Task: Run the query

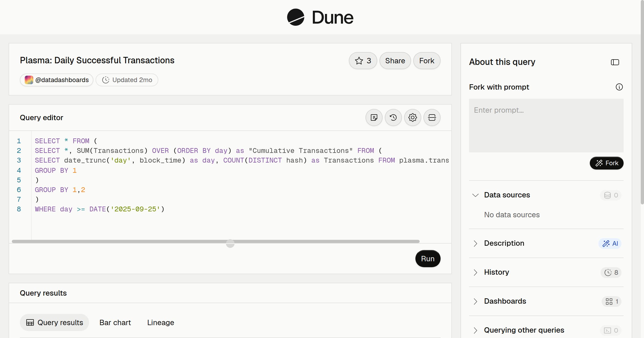Action: click(428, 259)
